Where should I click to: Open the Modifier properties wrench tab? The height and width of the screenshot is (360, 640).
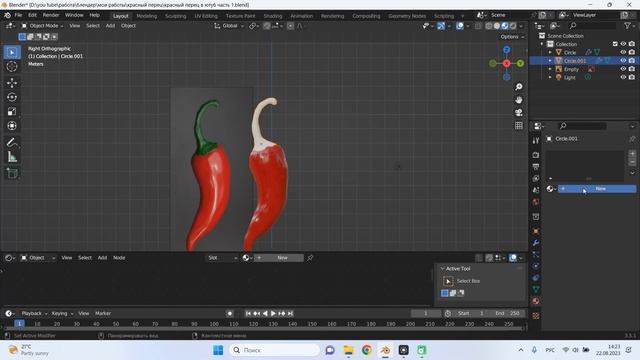[536, 243]
